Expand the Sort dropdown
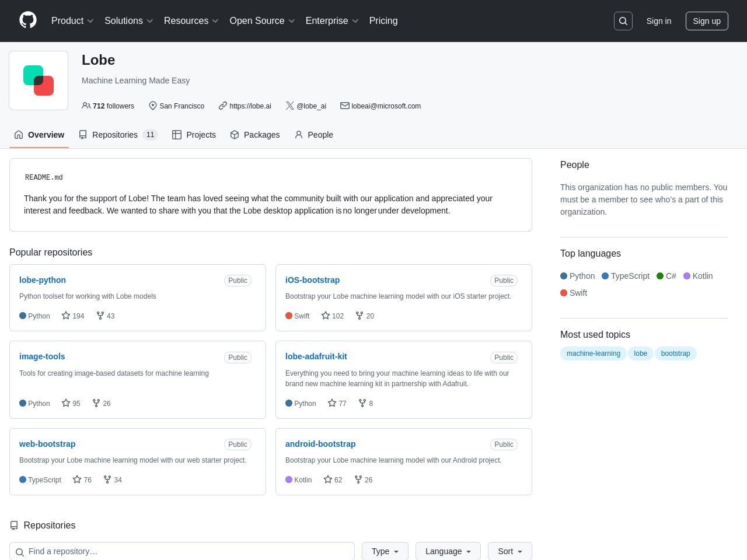 click(509, 551)
